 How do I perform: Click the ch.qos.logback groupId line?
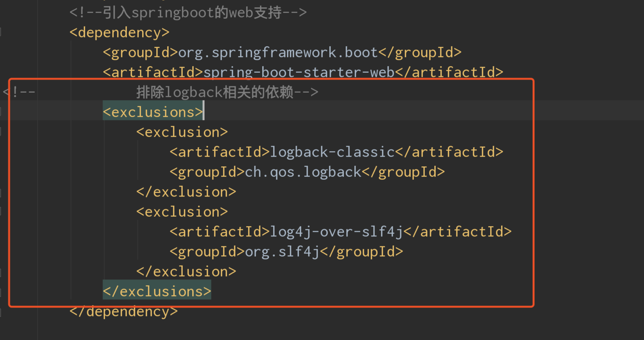click(x=307, y=172)
